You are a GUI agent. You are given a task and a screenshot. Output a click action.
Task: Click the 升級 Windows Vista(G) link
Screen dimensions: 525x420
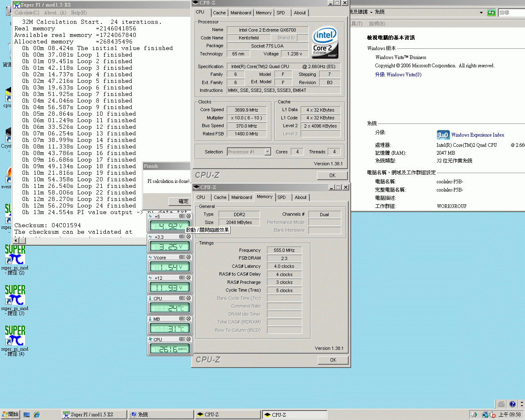[x=398, y=75]
